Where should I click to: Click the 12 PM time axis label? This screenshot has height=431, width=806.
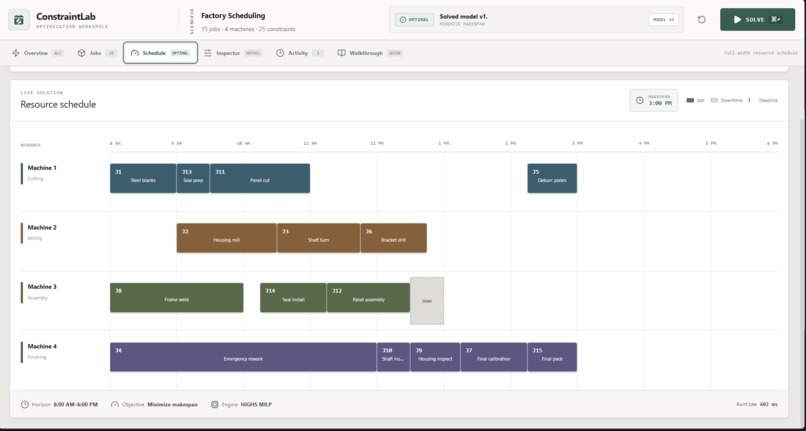tap(377, 143)
